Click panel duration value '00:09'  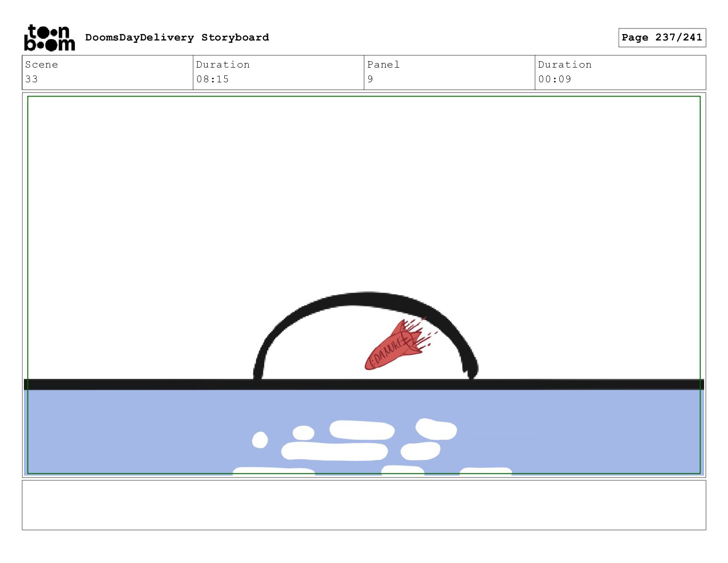tap(555, 79)
